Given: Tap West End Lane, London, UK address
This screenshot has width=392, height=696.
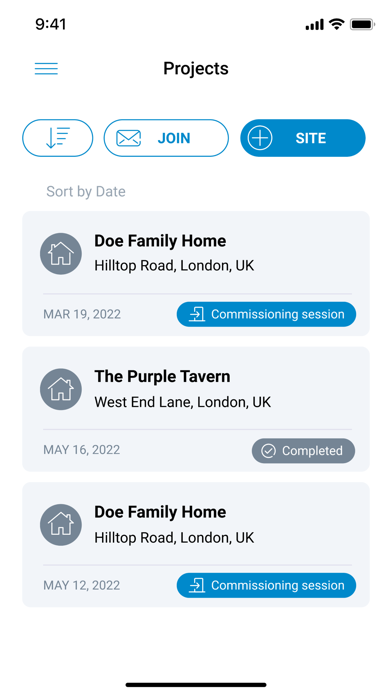Looking at the screenshot, I should point(182,402).
